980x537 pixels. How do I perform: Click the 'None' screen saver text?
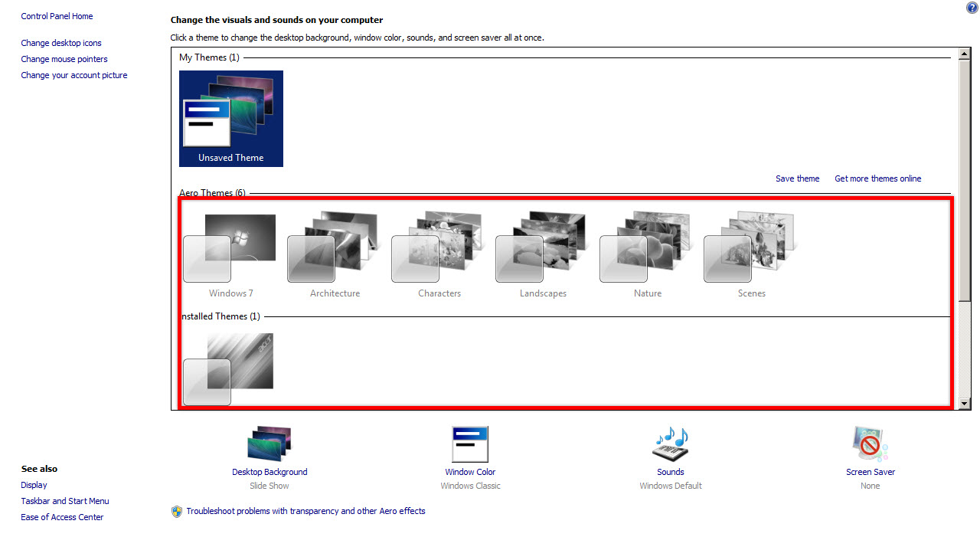871,486
